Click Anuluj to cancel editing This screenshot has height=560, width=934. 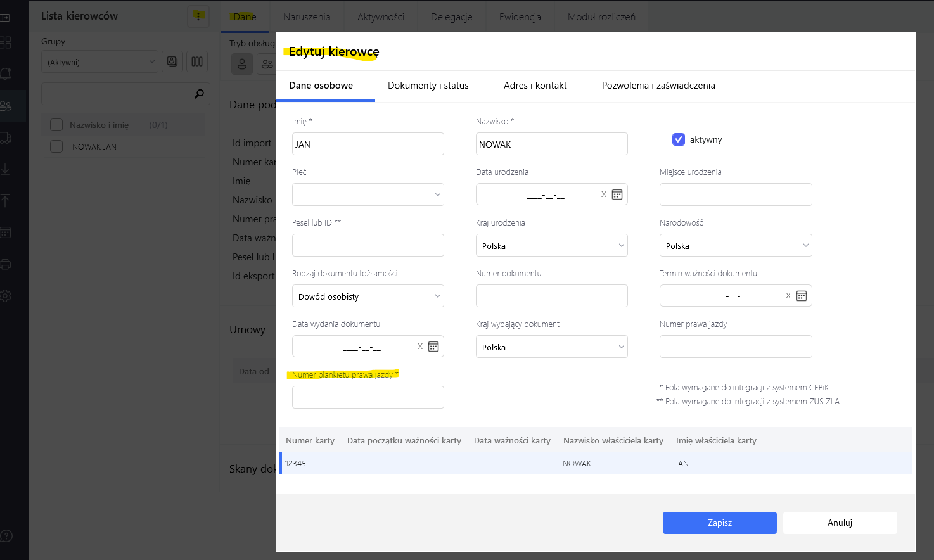(x=840, y=523)
